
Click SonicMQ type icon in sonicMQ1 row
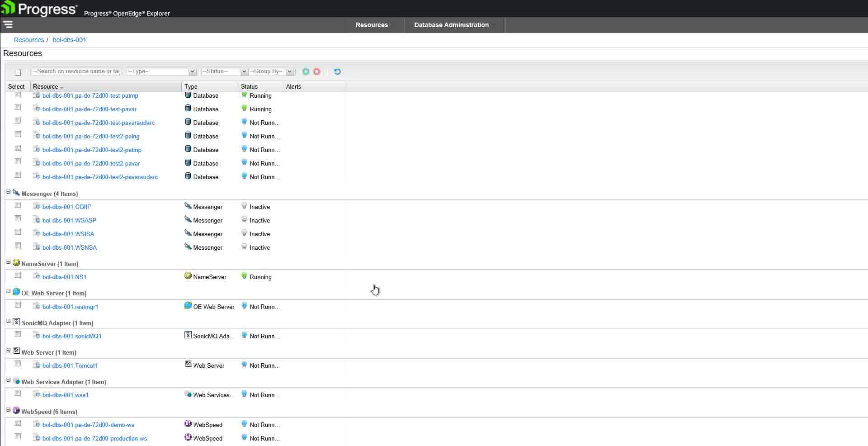(x=188, y=335)
